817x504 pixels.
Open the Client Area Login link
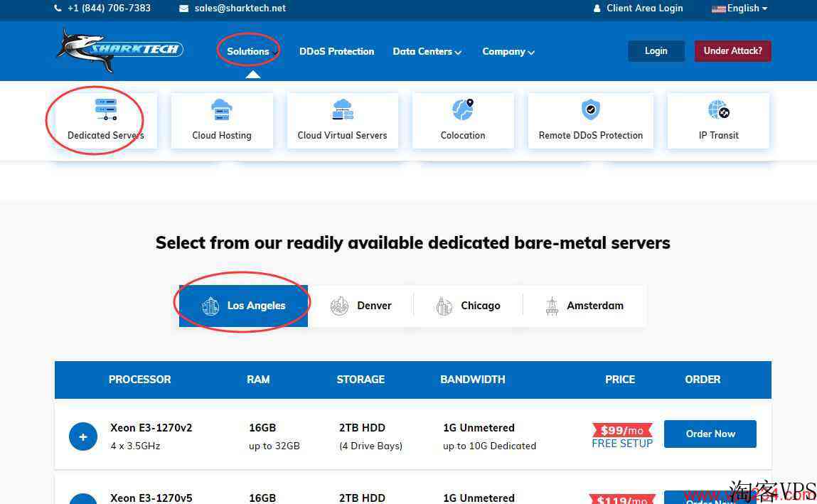pyautogui.click(x=644, y=9)
